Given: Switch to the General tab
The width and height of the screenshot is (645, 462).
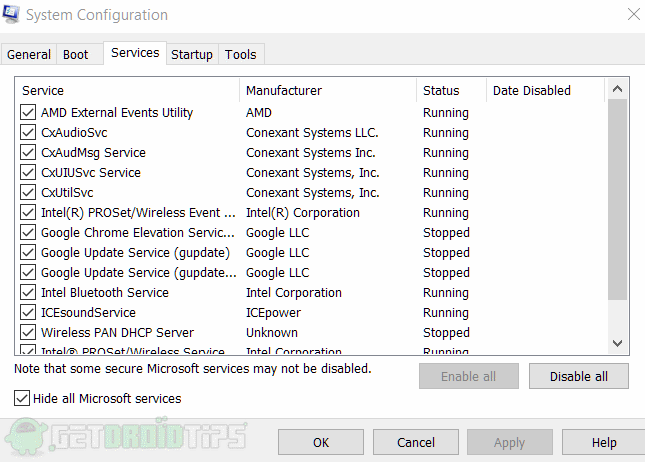Looking at the screenshot, I should [x=29, y=55].
